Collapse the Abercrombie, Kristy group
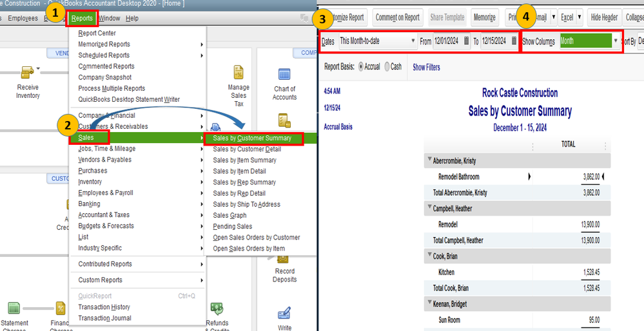This screenshot has height=331, width=644. (429, 160)
